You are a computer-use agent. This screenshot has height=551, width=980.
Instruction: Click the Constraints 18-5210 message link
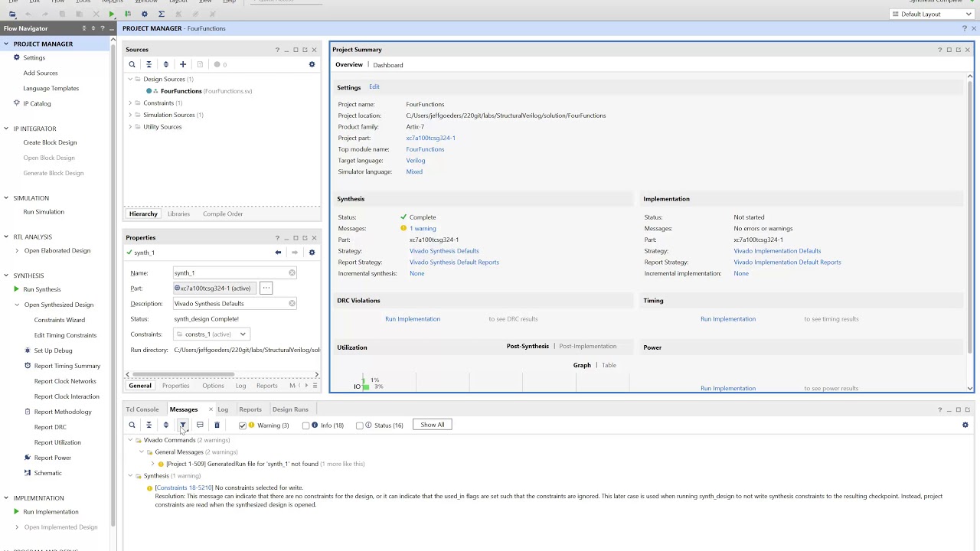pyautogui.click(x=184, y=487)
